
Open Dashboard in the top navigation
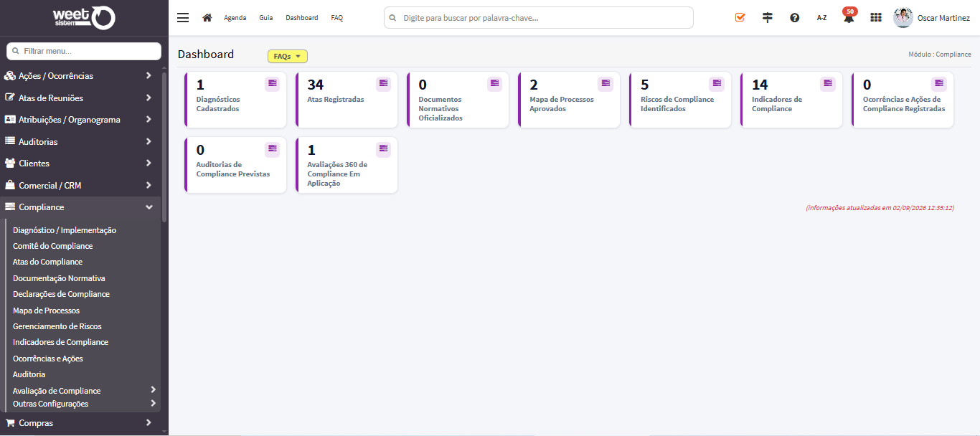(x=301, y=18)
